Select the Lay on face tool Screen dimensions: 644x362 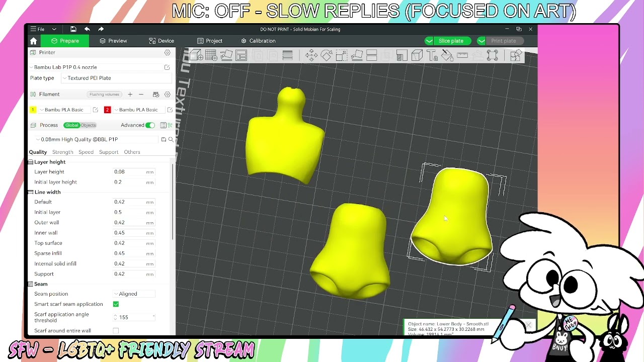click(x=357, y=55)
